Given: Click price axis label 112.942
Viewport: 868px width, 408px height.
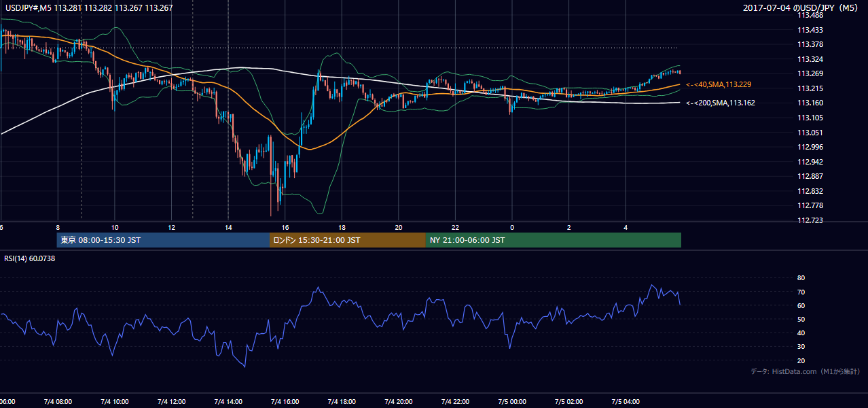Looking at the screenshot, I should [810, 163].
